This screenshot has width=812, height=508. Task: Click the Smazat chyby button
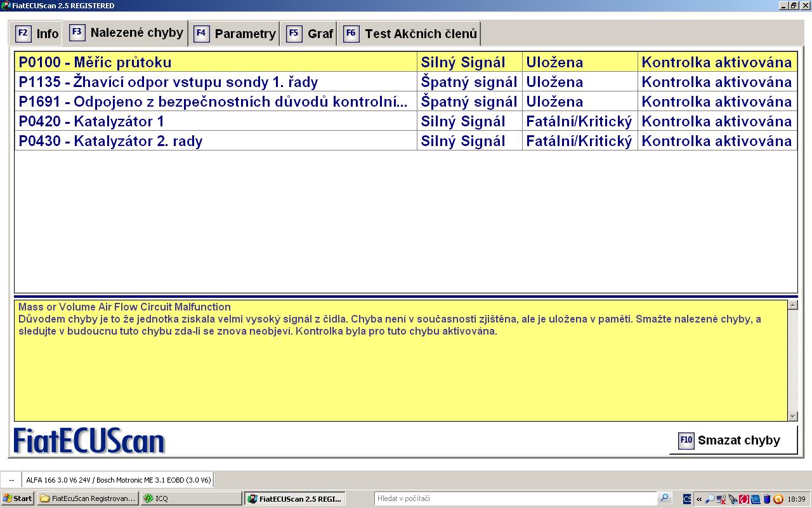(x=732, y=441)
